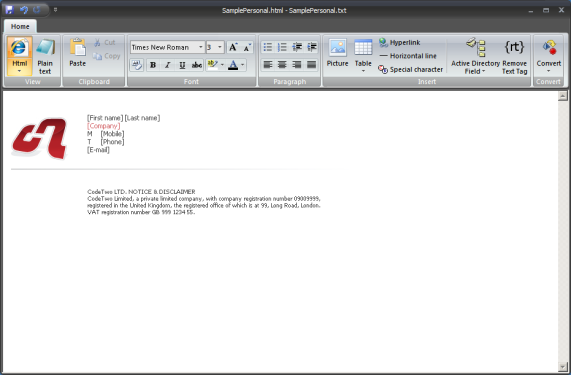Click the [First name] placeholder
Image resolution: width=571 pixels, height=375 pixels.
pyautogui.click(x=105, y=118)
